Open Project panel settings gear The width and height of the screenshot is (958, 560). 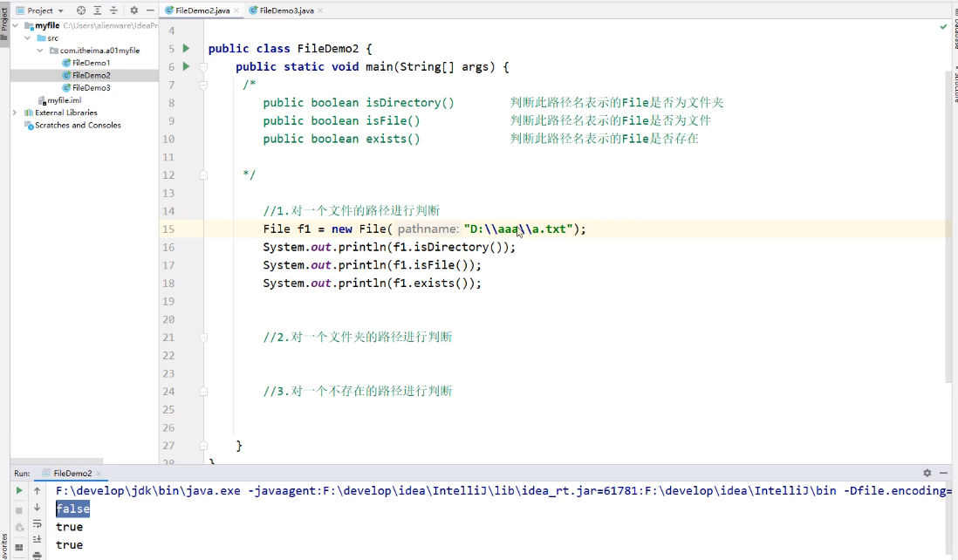(133, 11)
